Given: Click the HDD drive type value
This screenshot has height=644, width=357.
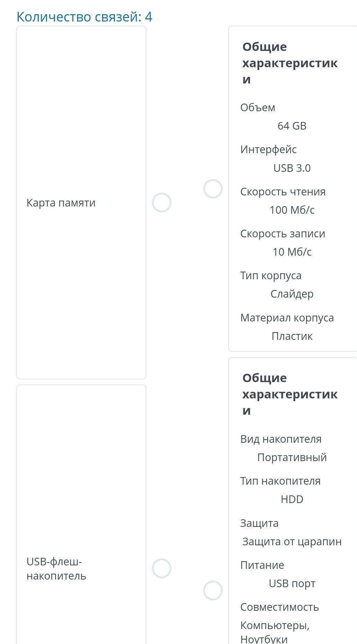Looking at the screenshot, I should point(292,499).
